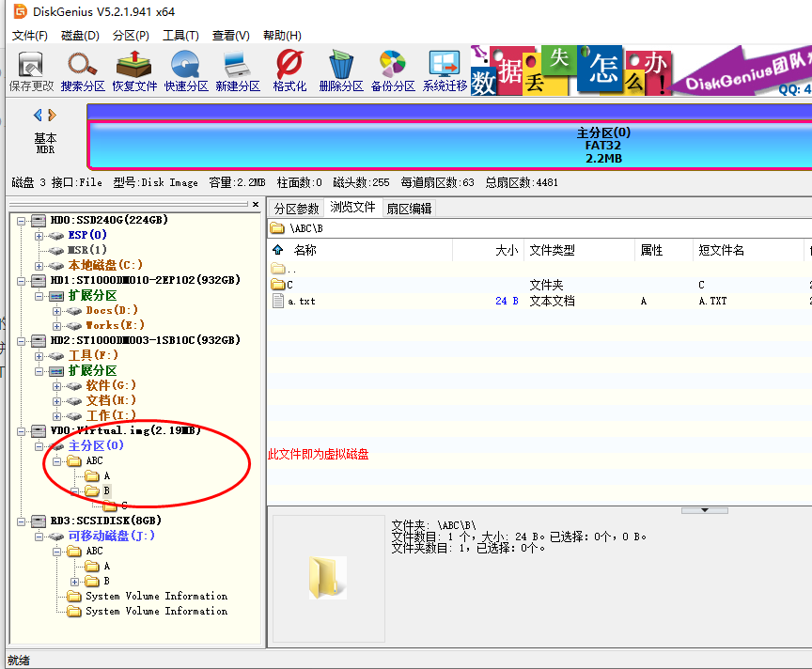Image resolution: width=812 pixels, height=669 pixels.
Task: Open the 分区(P) menu
Action: [x=131, y=35]
